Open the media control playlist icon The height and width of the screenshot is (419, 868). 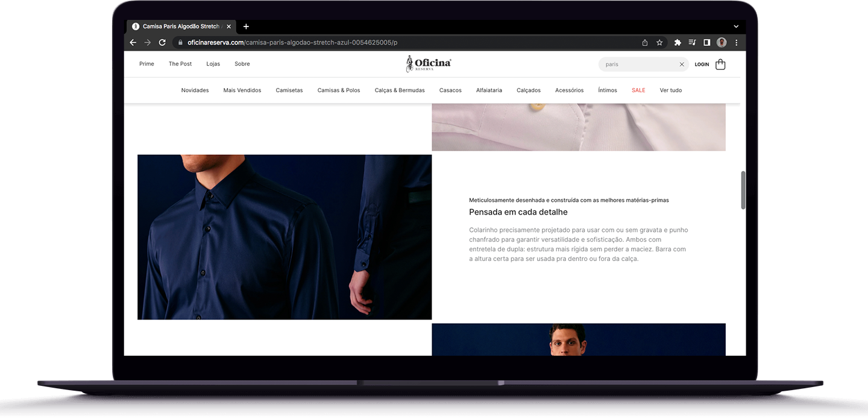[x=692, y=42]
